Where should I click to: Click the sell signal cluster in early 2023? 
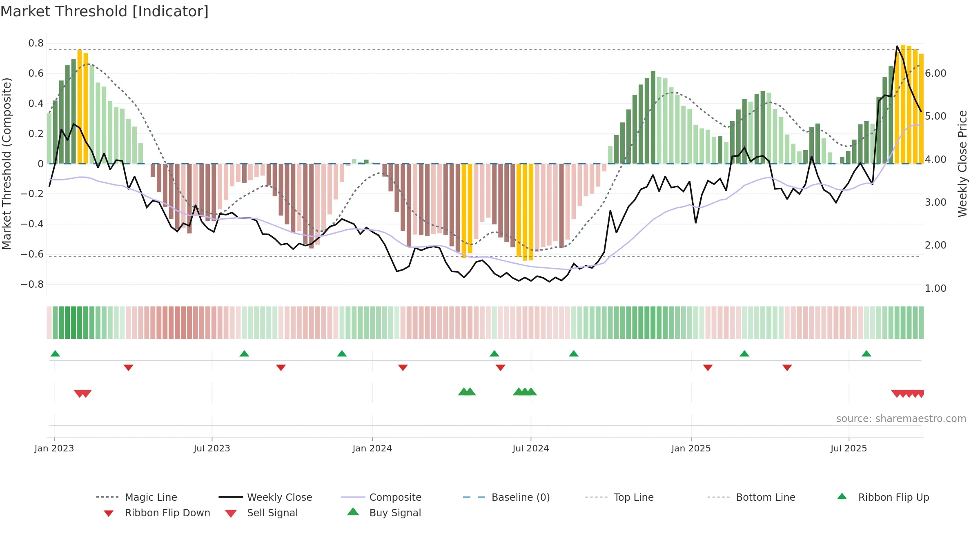(x=82, y=394)
